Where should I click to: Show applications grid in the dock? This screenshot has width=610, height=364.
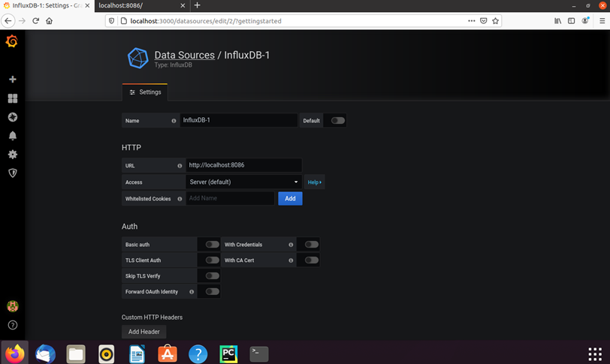(595, 354)
